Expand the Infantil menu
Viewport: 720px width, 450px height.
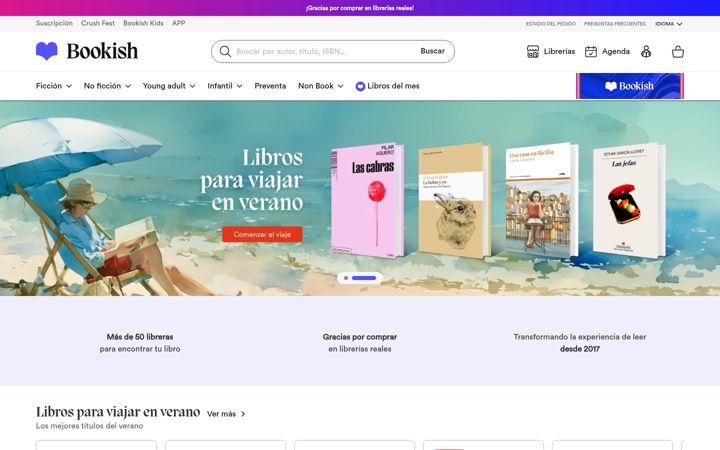225,86
